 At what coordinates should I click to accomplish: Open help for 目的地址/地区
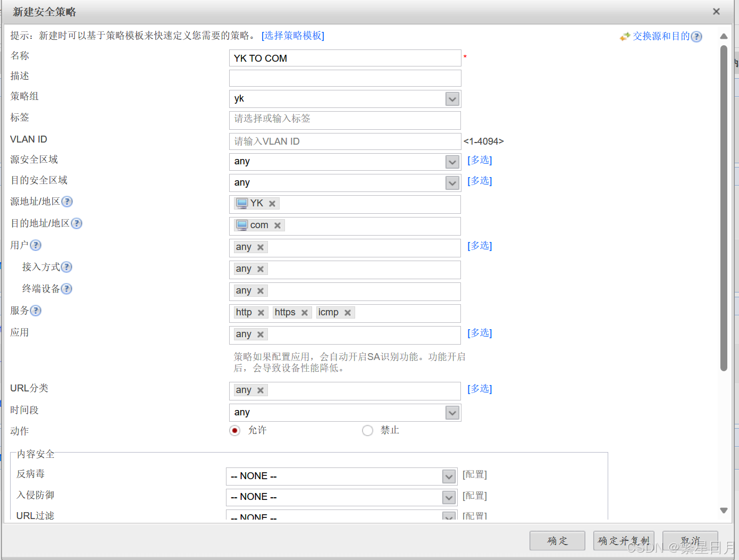pyautogui.click(x=77, y=223)
